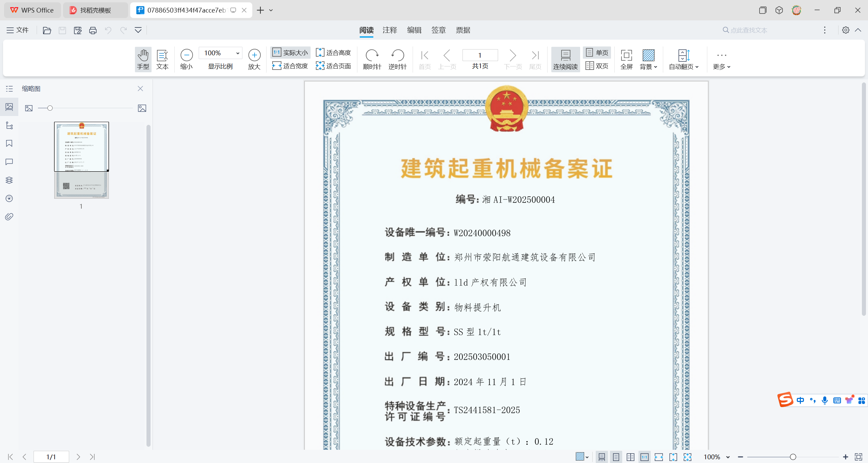Viewport: 868px width, 463px height.
Task: Open settings gear at top right
Action: click(846, 30)
